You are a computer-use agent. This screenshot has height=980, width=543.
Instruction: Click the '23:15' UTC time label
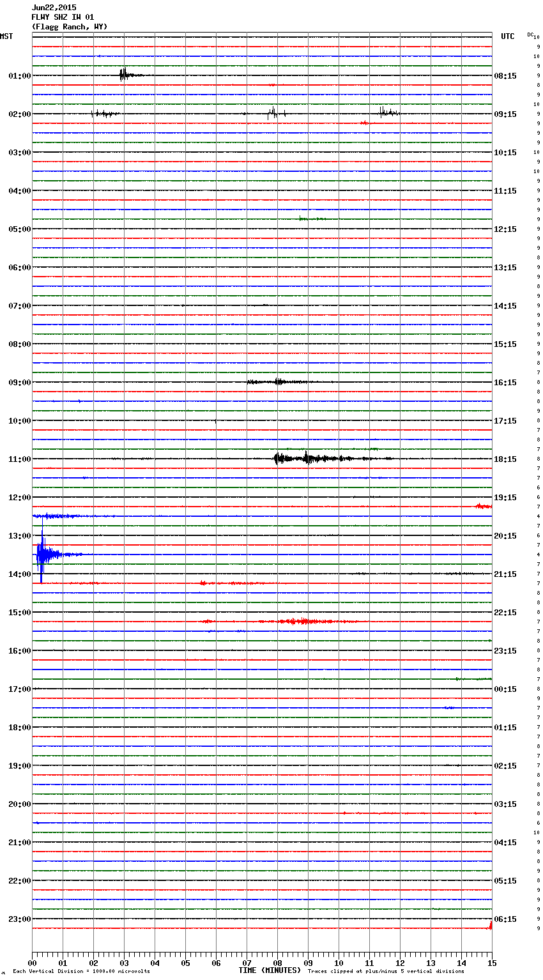tap(505, 651)
